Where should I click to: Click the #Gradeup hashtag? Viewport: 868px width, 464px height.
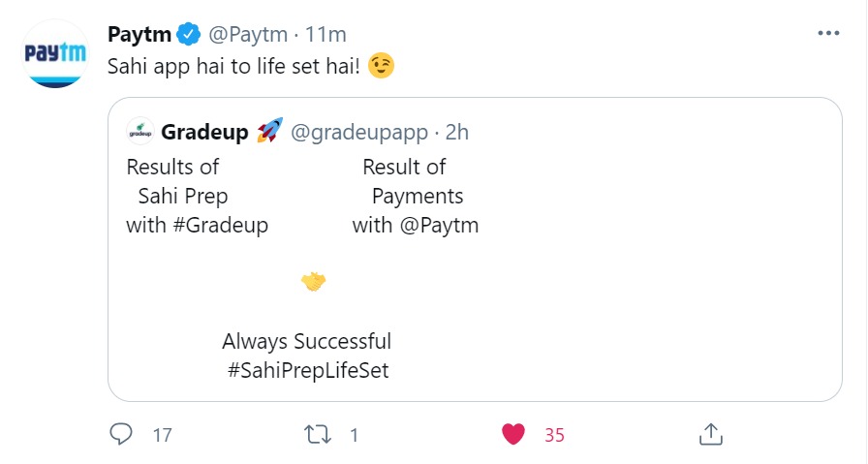coord(224,226)
